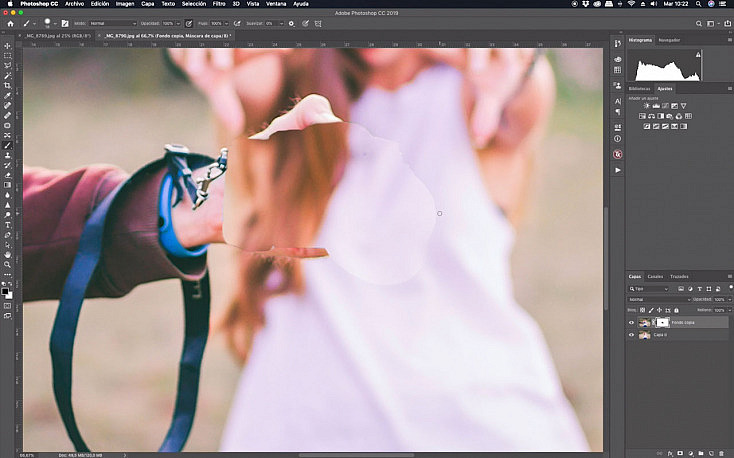Toggle lock image pixels brush icon
The image size is (734, 458).
click(x=651, y=310)
